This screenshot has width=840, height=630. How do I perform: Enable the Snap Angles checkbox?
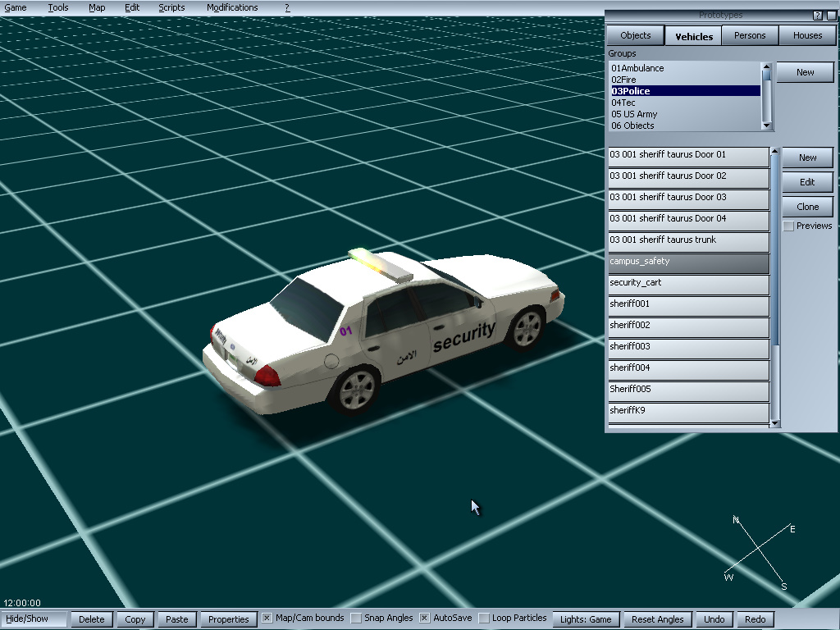coord(356,618)
